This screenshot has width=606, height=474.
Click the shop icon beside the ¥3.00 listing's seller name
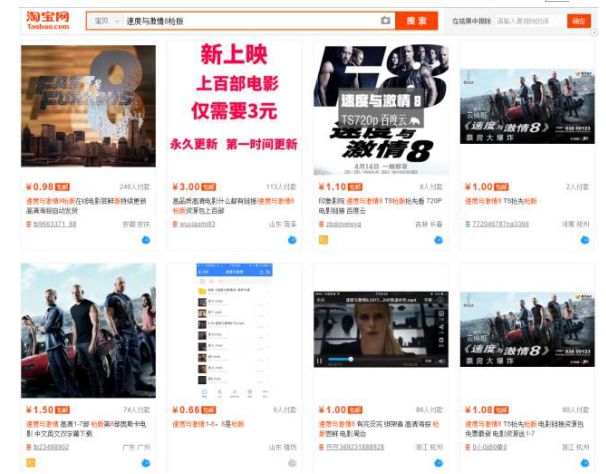tap(175, 224)
